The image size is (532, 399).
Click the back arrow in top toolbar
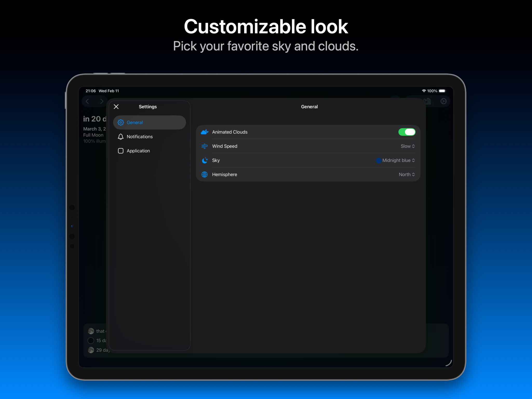[87, 101]
